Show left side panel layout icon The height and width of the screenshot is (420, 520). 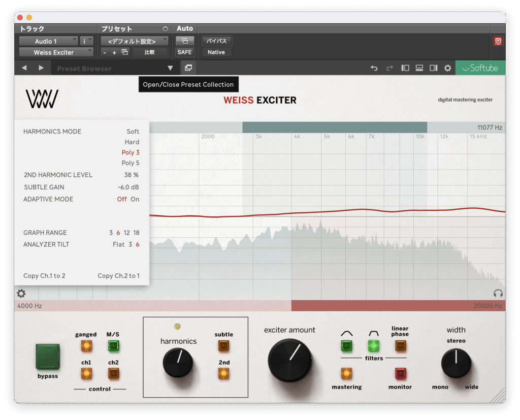(x=405, y=68)
